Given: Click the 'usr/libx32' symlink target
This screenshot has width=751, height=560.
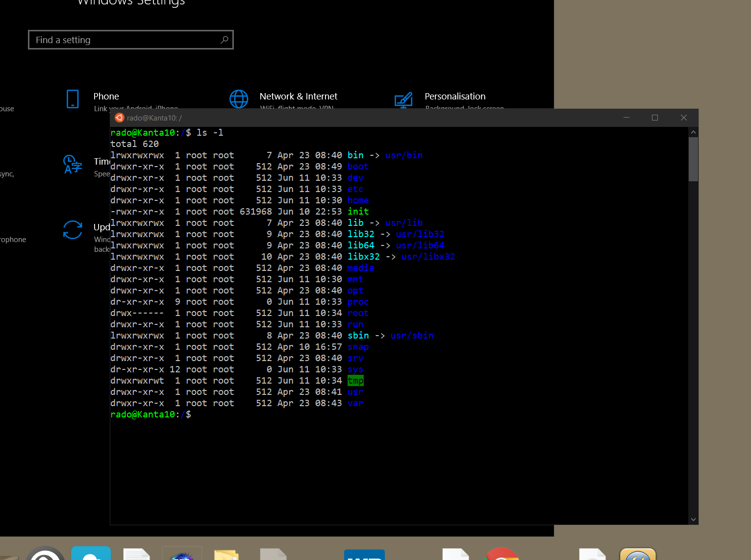Looking at the screenshot, I should tap(428, 256).
